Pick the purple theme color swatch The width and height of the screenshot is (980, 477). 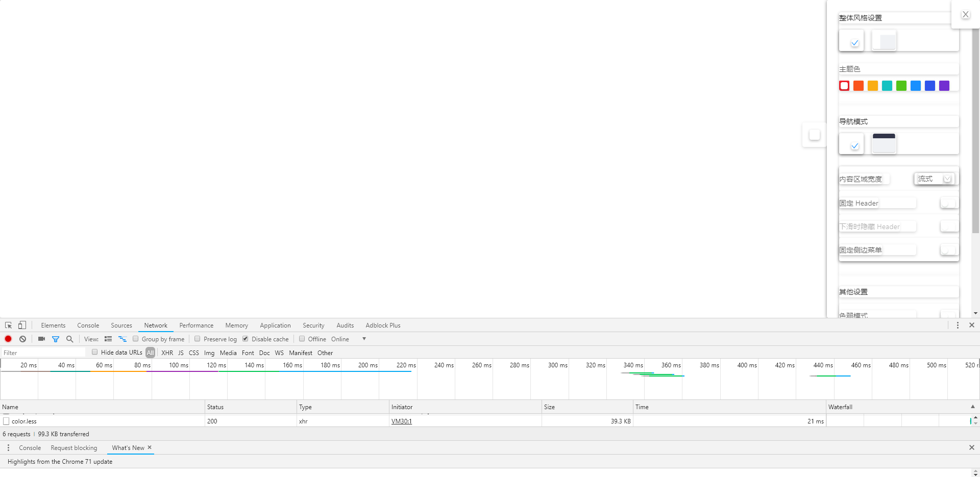tap(944, 86)
